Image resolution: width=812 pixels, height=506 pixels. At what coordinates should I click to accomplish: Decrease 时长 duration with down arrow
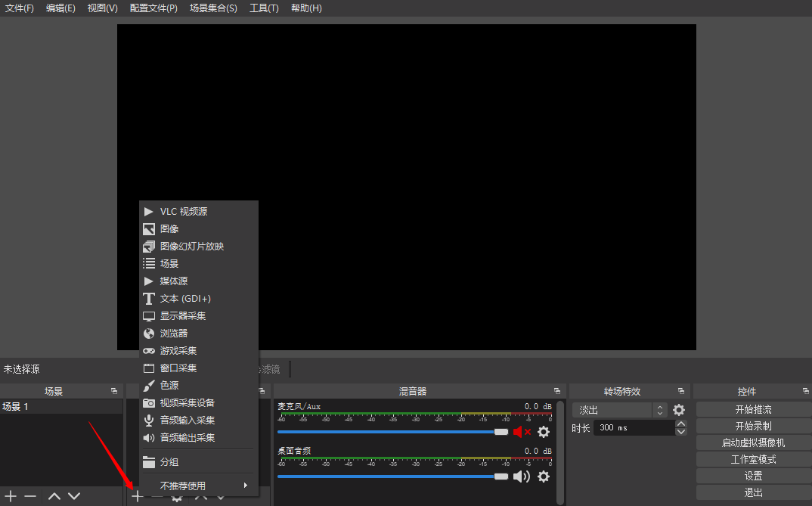[681, 432]
